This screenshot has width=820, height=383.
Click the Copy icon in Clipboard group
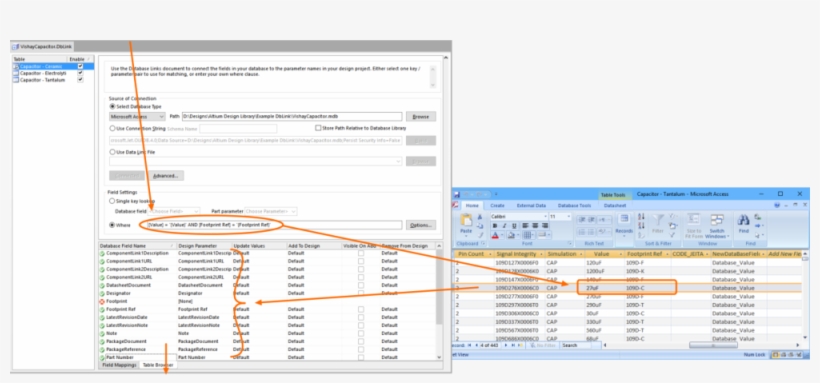pyautogui.click(x=480, y=226)
